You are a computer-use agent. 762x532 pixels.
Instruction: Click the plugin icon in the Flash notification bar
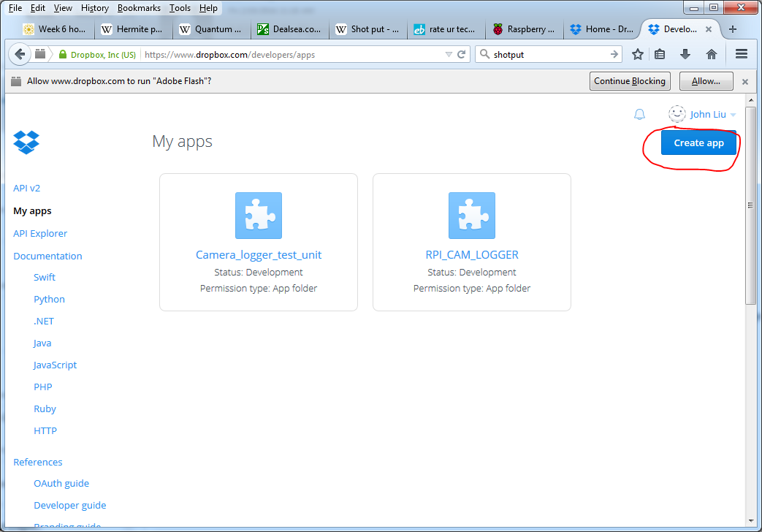tap(16, 81)
